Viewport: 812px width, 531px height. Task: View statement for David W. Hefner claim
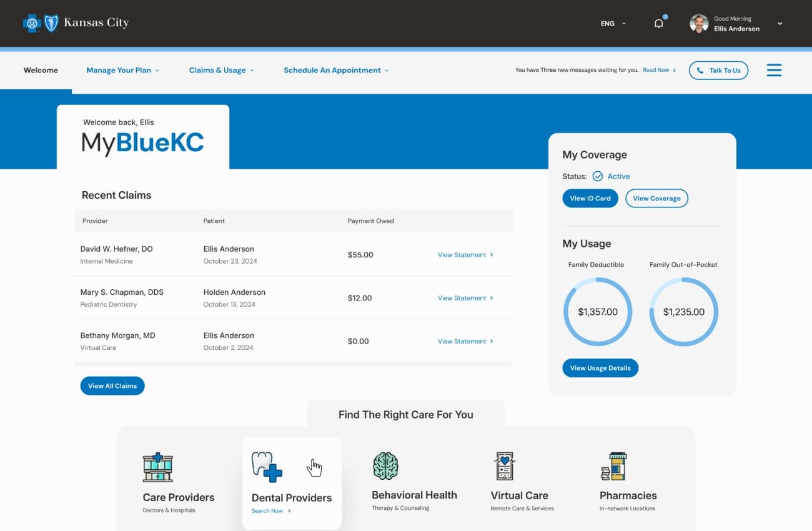coord(465,255)
